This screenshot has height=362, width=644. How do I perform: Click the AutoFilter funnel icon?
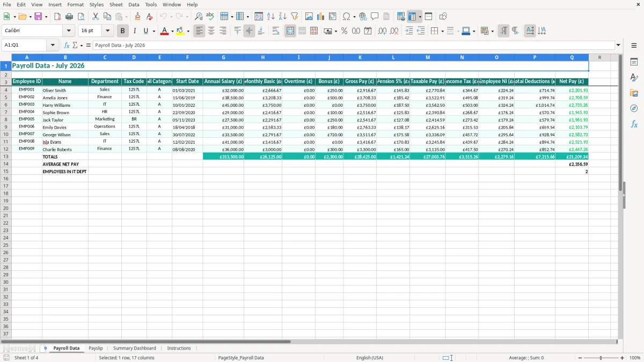(295, 17)
